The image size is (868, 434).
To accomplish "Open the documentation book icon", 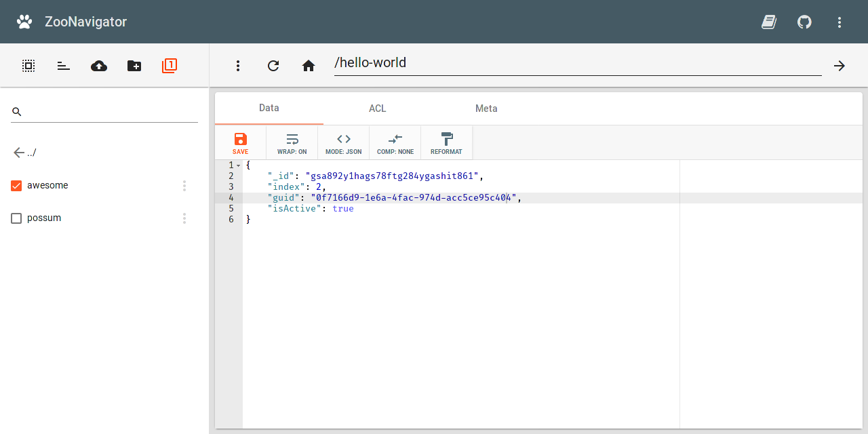I will tap(769, 22).
